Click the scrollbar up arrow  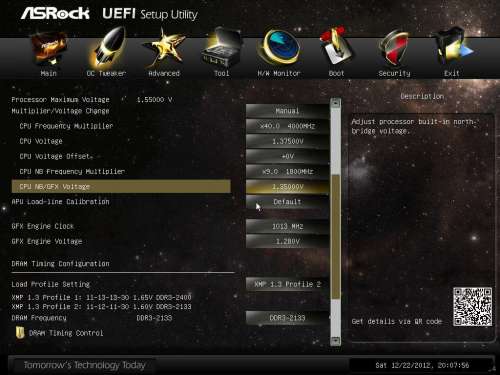(336, 103)
